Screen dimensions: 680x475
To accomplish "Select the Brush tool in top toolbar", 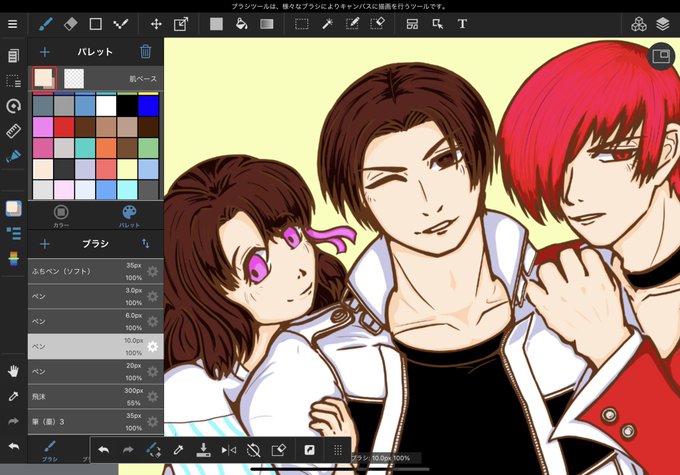I will 46,24.
